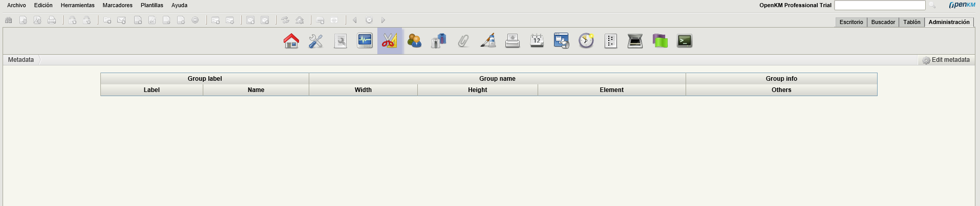Open the Herramientas menu

(x=77, y=5)
